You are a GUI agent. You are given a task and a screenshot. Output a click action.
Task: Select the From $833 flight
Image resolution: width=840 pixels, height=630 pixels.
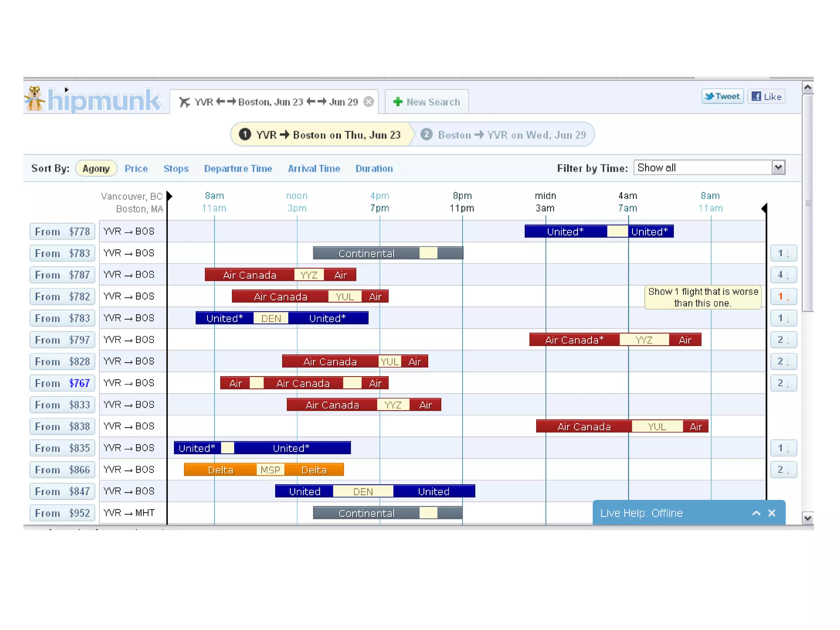pos(62,405)
